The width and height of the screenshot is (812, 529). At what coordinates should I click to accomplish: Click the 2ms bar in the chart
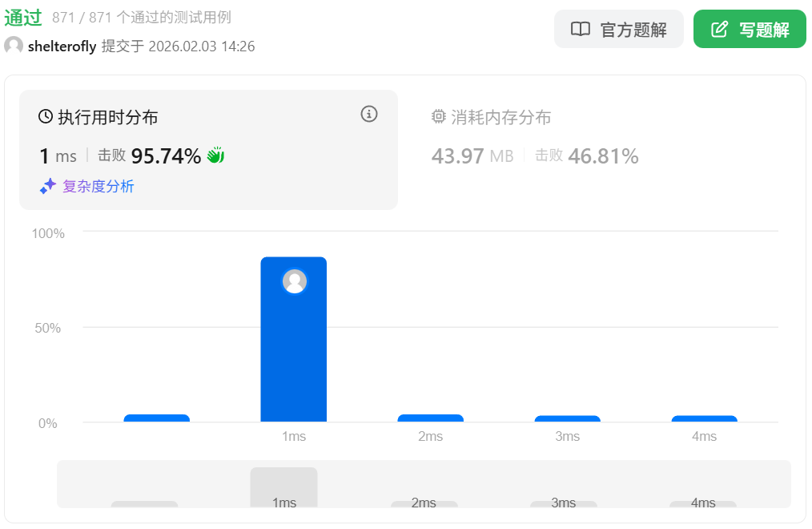(x=430, y=418)
